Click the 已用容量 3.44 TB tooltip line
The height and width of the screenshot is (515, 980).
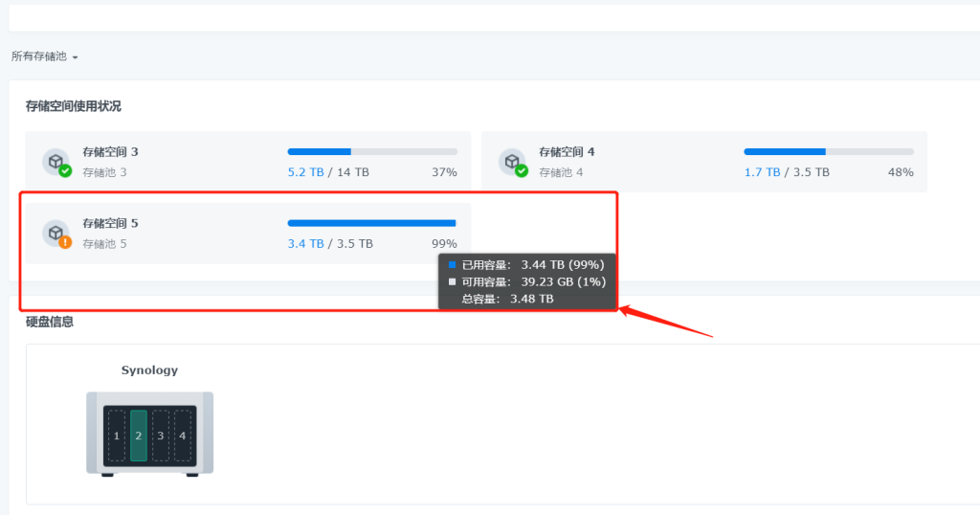[x=527, y=265]
